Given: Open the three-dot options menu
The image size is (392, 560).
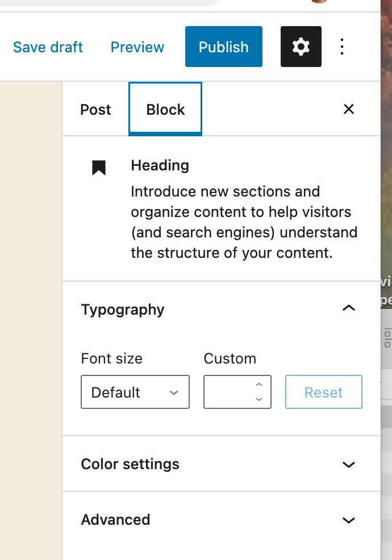Looking at the screenshot, I should tap(342, 47).
